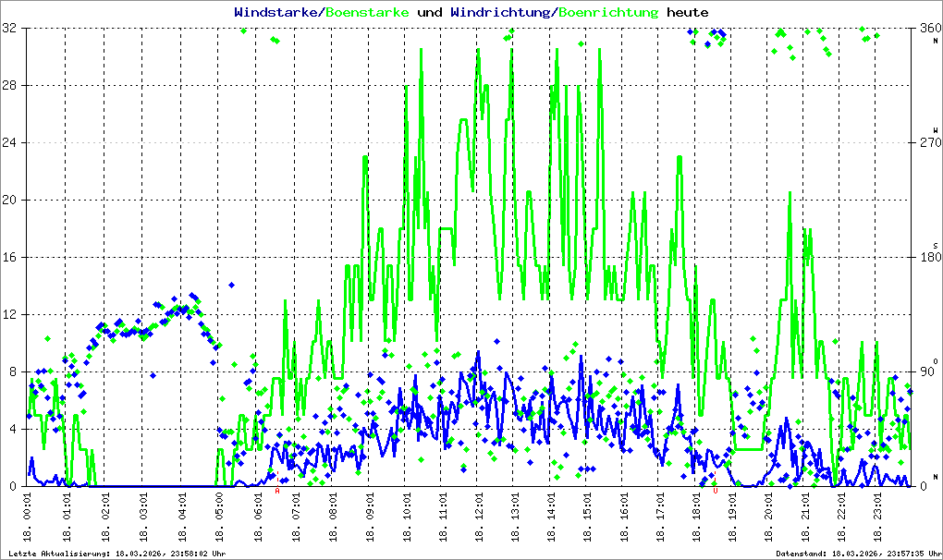Viewport: 943px width, 560px height.
Task: Click time axis label "18. 16:01"
Action: tap(624, 517)
